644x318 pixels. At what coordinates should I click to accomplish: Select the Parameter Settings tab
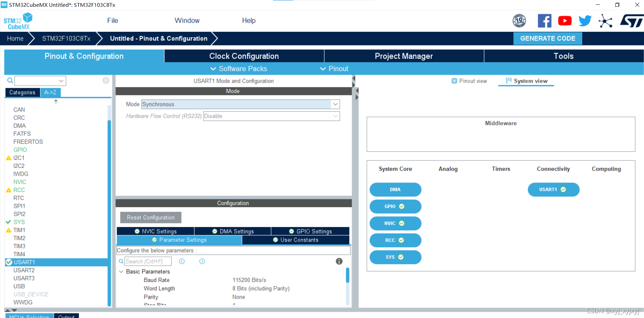(x=179, y=240)
